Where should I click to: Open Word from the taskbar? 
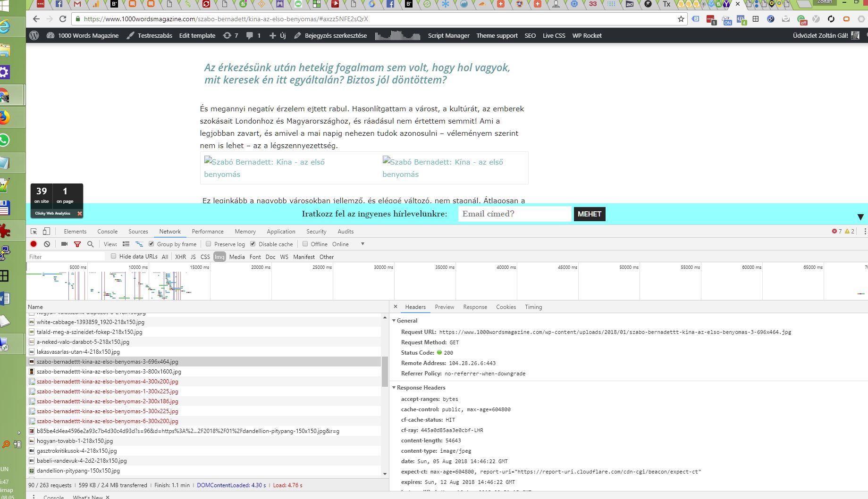pos(4,299)
